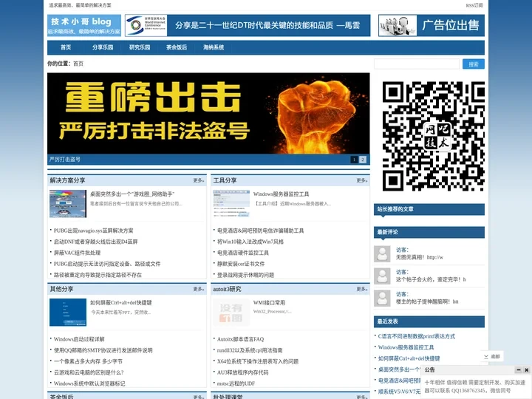
Task: Open the AU3释放程序内存代码 article
Action: [x=242, y=372]
